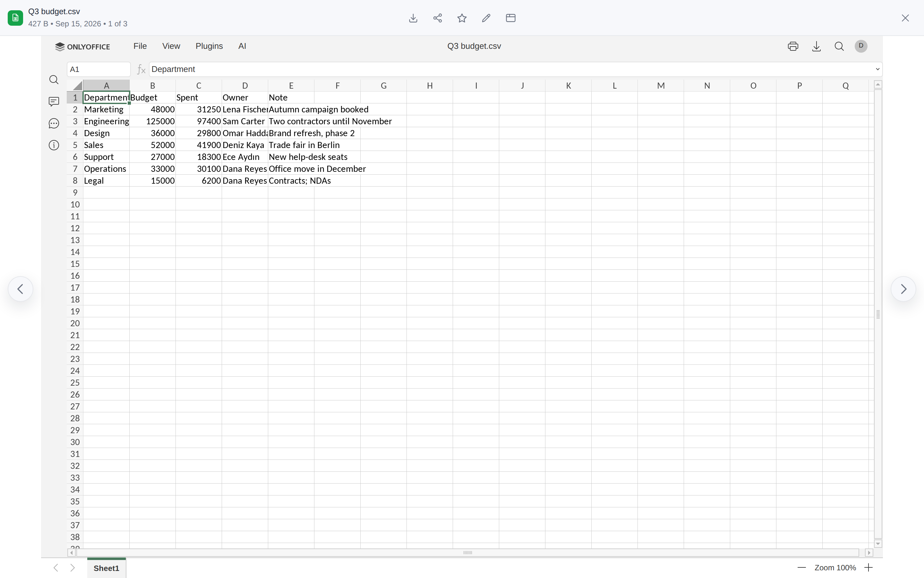Image resolution: width=924 pixels, height=578 pixels.
Task: Go to the next file
Action: coord(903,289)
